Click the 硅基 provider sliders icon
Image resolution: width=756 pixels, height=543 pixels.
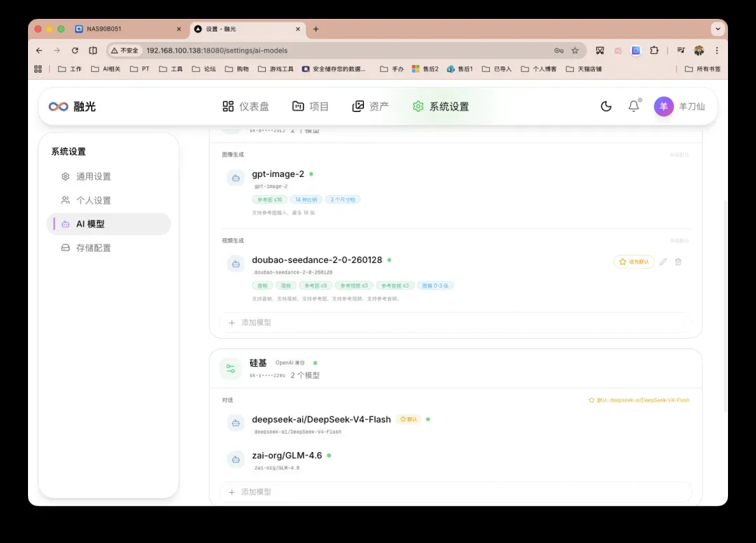point(230,369)
